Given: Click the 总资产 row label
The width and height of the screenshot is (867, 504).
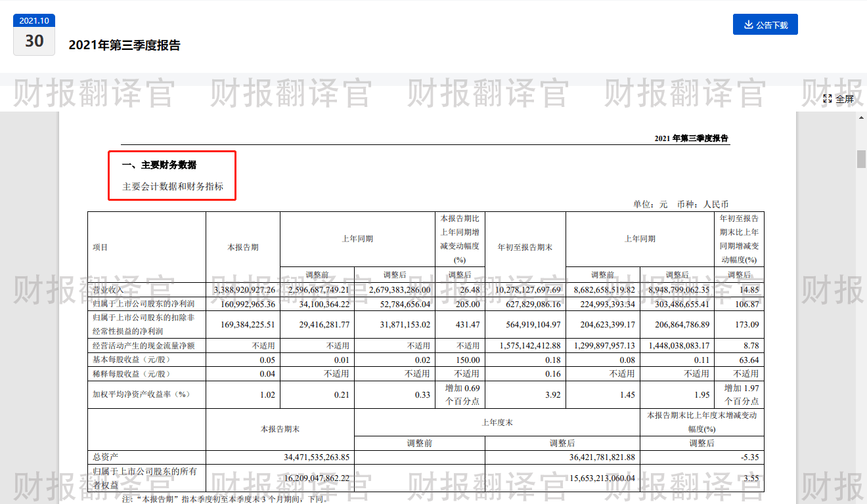Looking at the screenshot, I should (x=106, y=456).
